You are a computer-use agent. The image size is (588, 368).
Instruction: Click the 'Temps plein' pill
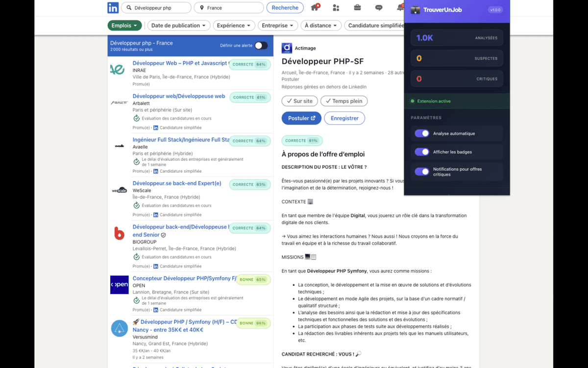click(x=344, y=101)
